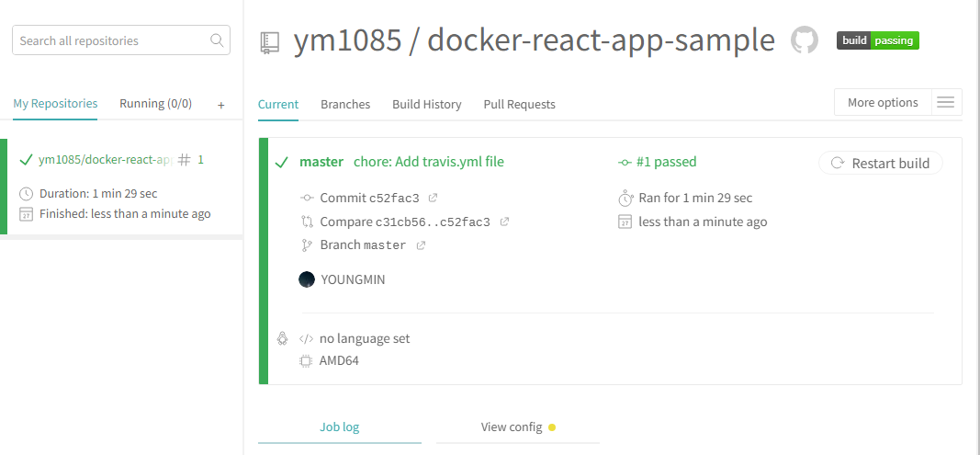Click the search magnifier icon
Image resolution: width=980 pixels, height=455 pixels.
tap(217, 40)
